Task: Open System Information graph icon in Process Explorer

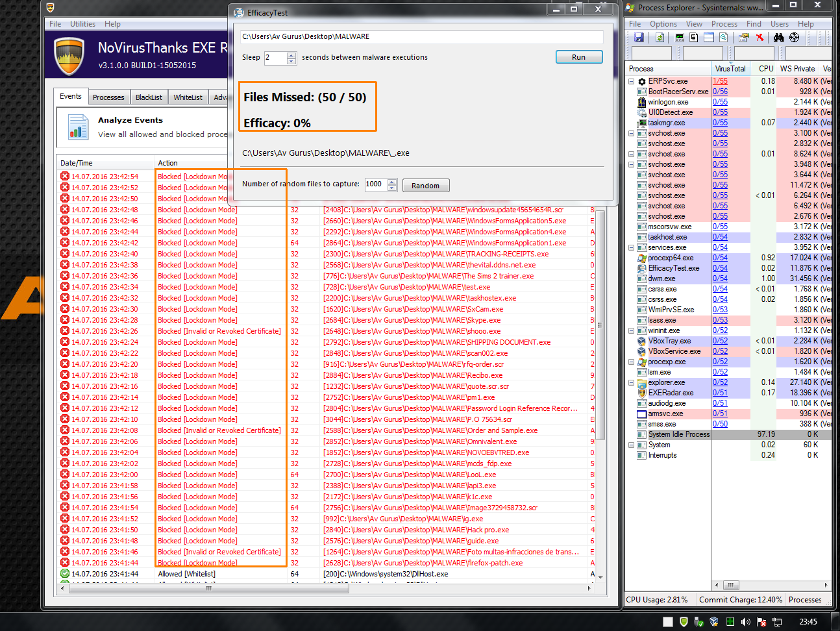Action: [680, 38]
